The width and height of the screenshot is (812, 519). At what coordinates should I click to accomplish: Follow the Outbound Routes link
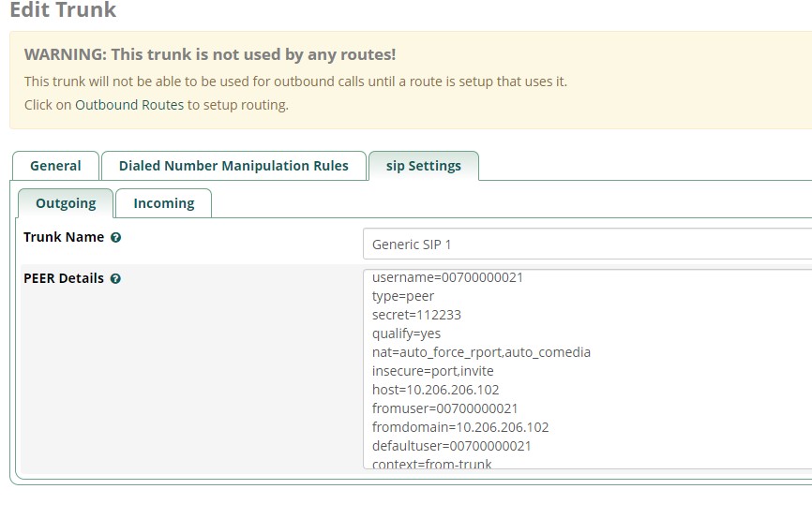129,105
